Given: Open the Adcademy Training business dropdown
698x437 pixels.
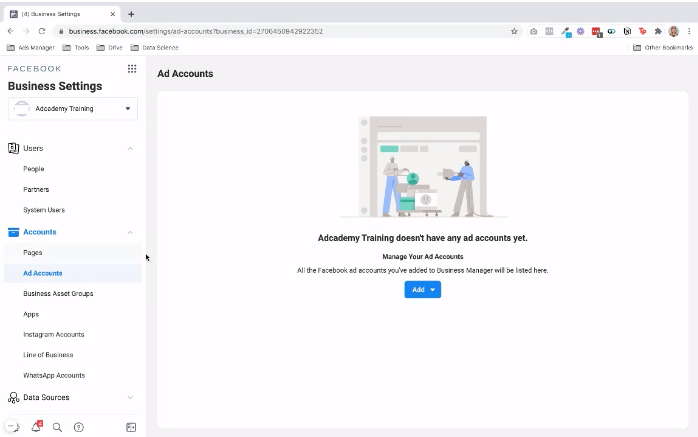Looking at the screenshot, I should (x=73, y=109).
